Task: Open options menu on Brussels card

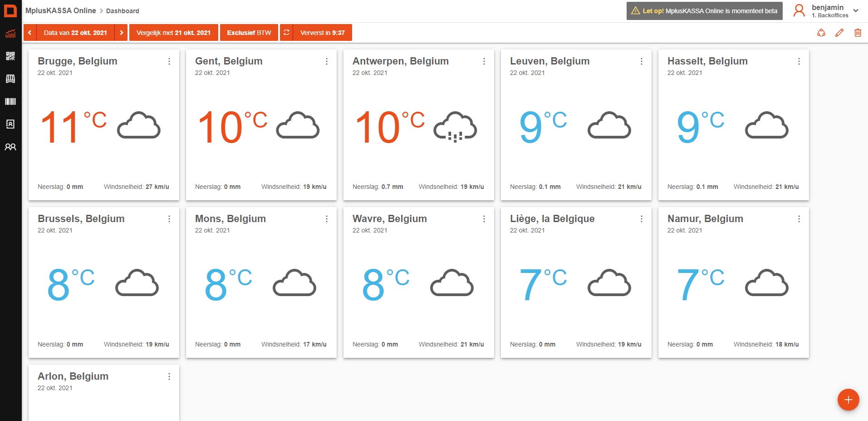Action: [x=169, y=219]
